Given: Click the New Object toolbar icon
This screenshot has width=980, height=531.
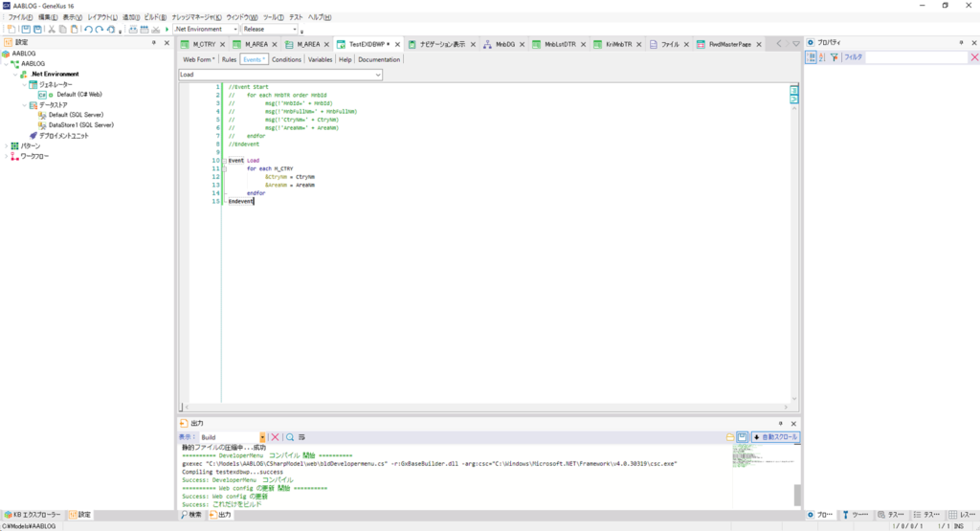Looking at the screenshot, I should 11,30.
